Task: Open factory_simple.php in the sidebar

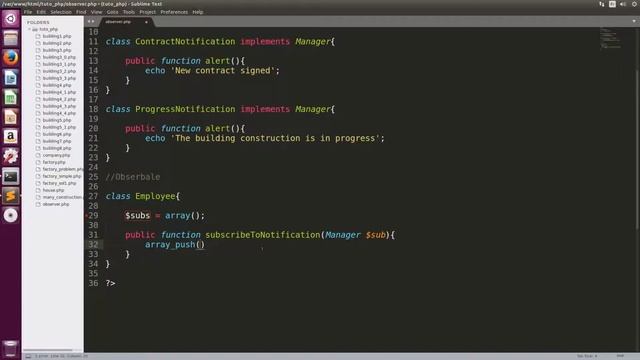Action: [x=62, y=176]
